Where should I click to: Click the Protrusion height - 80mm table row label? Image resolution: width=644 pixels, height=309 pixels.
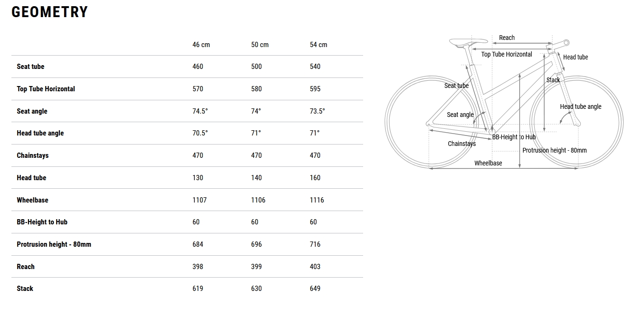54,244
